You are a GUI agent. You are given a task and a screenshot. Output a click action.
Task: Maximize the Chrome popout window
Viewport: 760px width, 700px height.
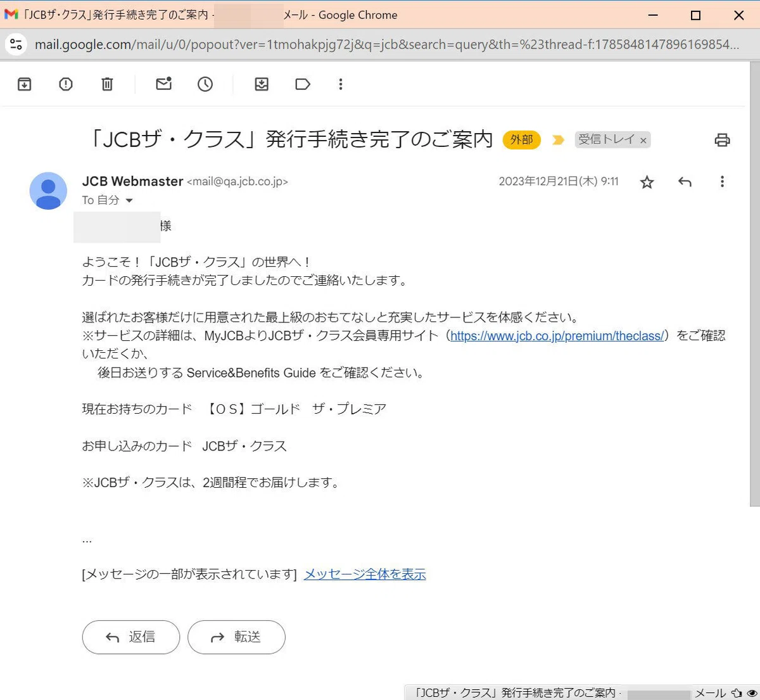click(695, 15)
